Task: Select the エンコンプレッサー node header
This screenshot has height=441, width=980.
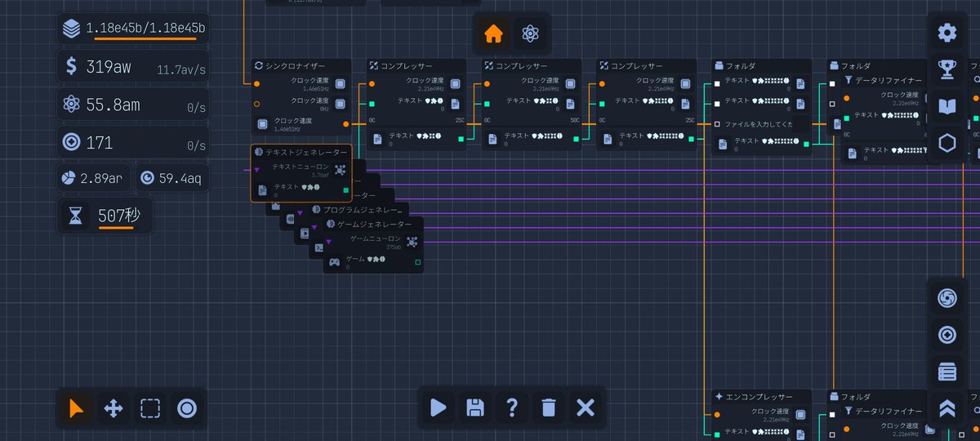Action: [760, 396]
